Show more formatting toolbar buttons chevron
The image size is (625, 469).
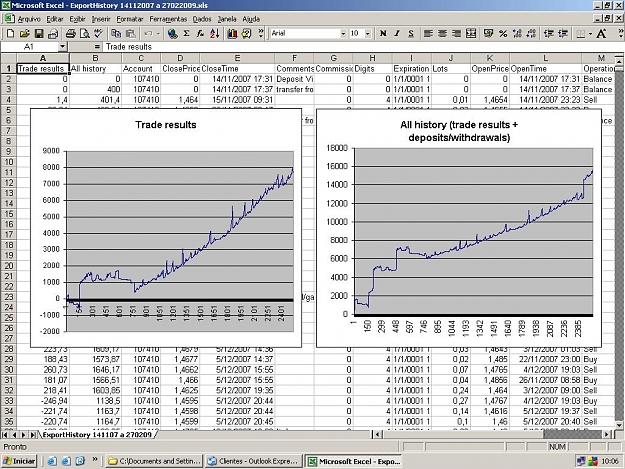(621, 33)
